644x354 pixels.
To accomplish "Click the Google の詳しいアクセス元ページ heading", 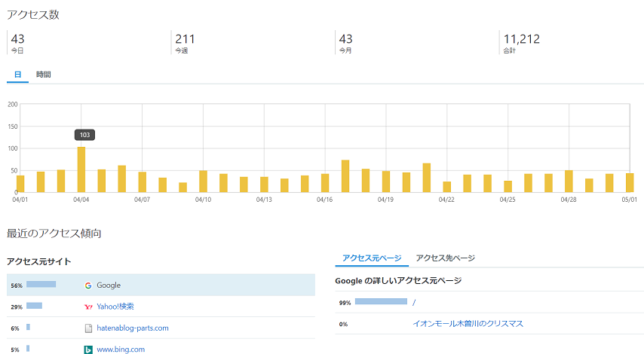I will [x=398, y=281].
